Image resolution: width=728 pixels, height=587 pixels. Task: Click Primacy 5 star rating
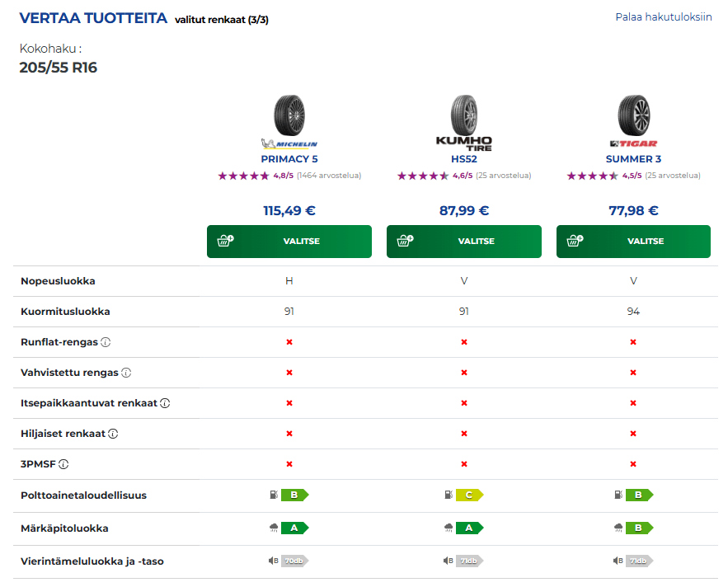[x=244, y=176]
